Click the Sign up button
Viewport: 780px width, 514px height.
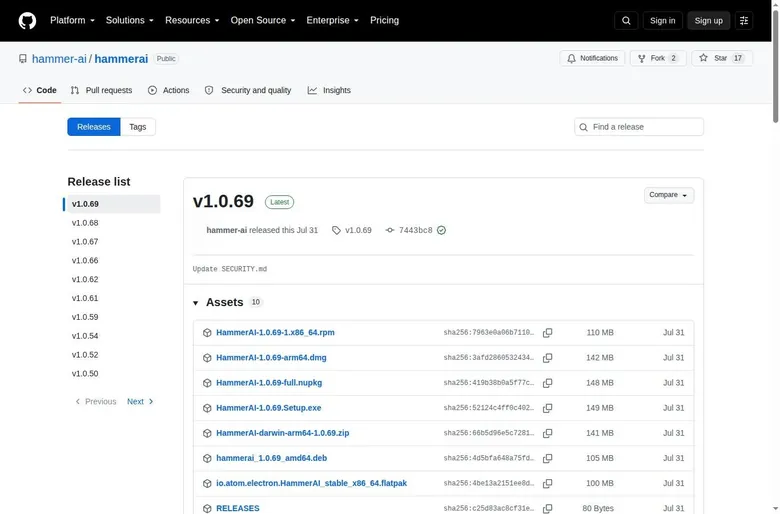pyautogui.click(x=708, y=20)
